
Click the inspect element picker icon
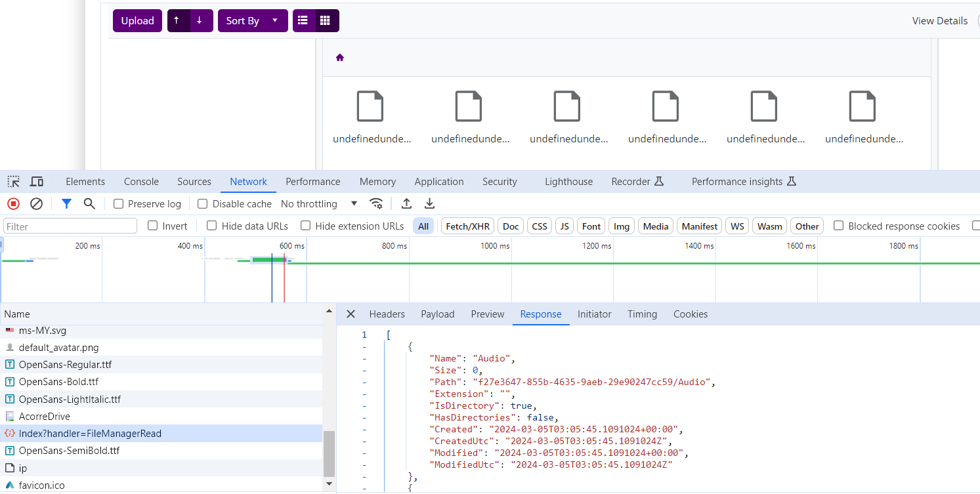pyautogui.click(x=14, y=182)
